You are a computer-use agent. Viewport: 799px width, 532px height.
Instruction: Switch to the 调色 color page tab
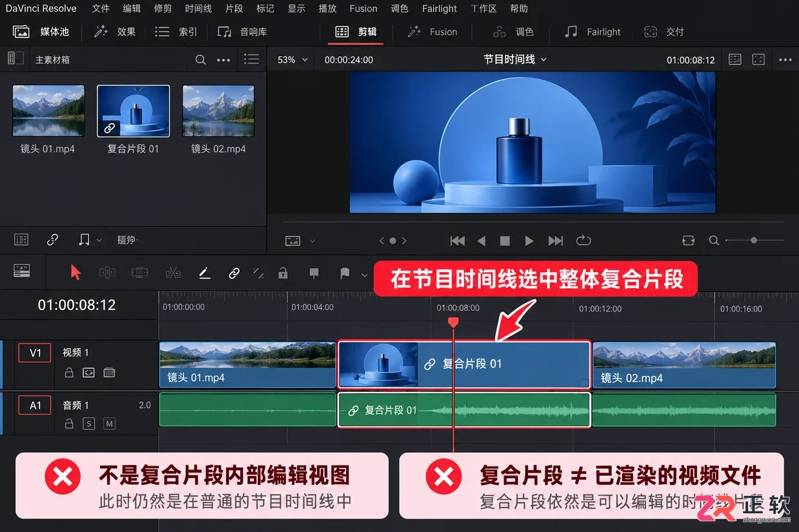[514, 32]
